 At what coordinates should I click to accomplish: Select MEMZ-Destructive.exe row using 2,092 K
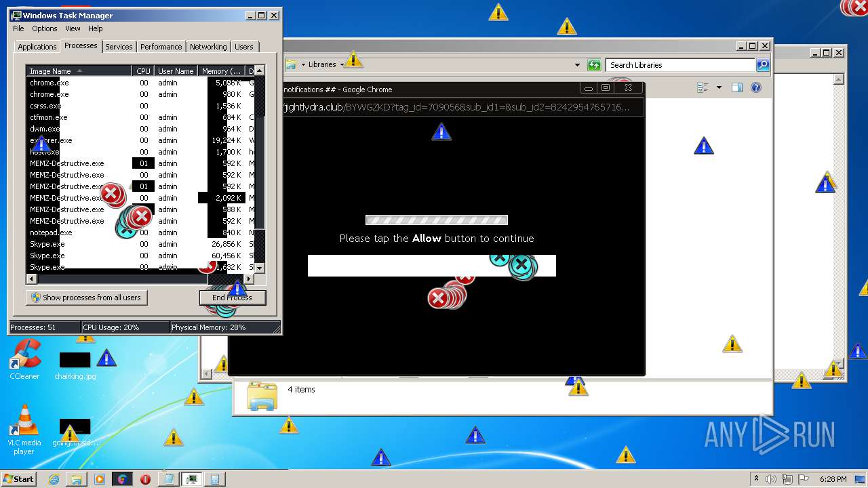point(140,198)
